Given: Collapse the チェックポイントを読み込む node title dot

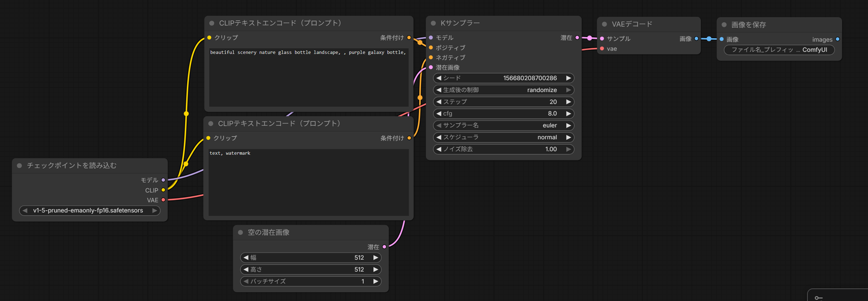Looking at the screenshot, I should [20, 166].
